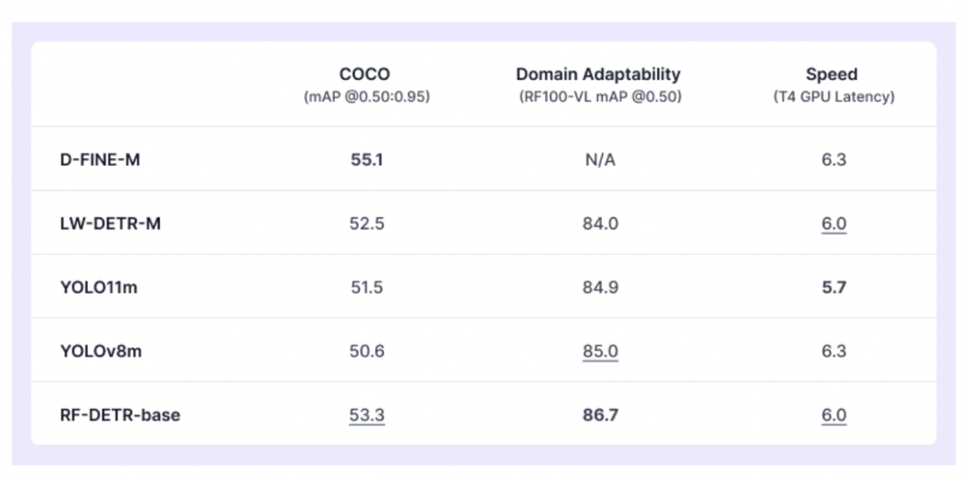The height and width of the screenshot is (502, 980).
Task: Click the COCO column header
Action: click(365, 75)
